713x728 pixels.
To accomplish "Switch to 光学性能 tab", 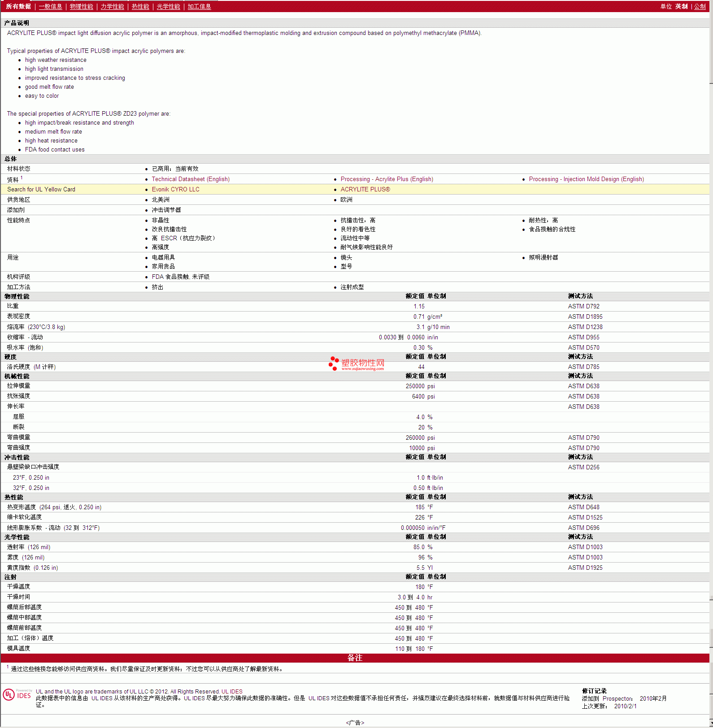I will click(168, 6).
